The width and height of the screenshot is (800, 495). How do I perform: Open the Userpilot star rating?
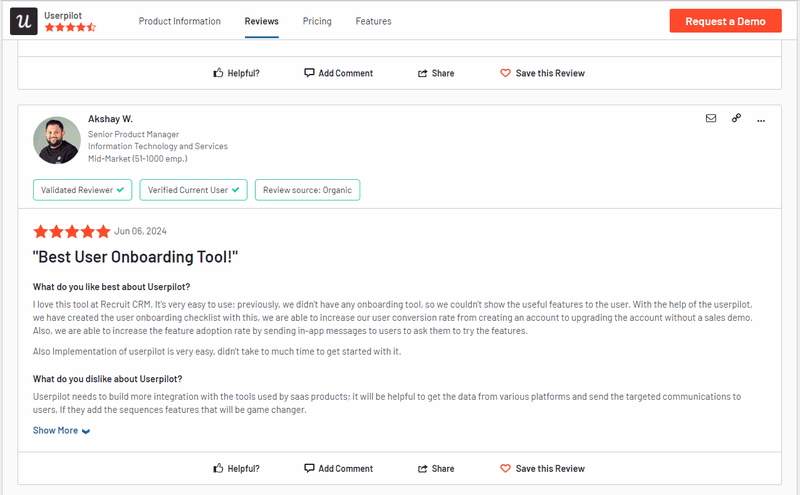pos(70,27)
